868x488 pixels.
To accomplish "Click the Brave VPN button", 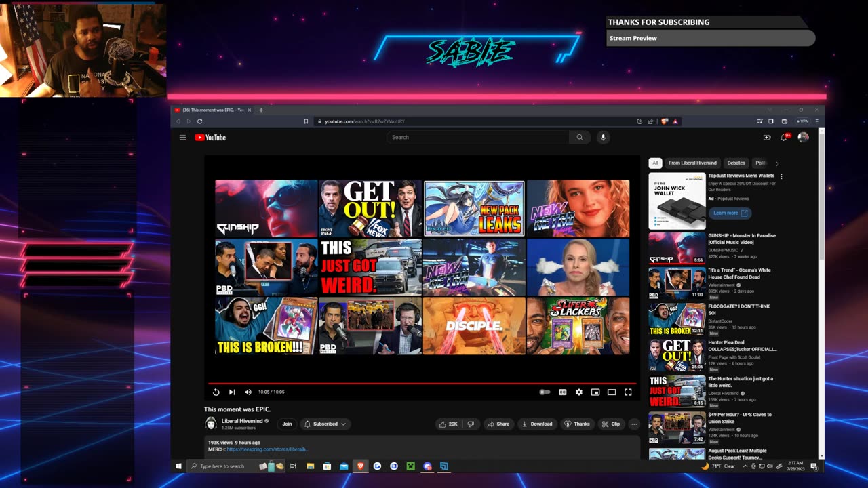I will click(803, 121).
